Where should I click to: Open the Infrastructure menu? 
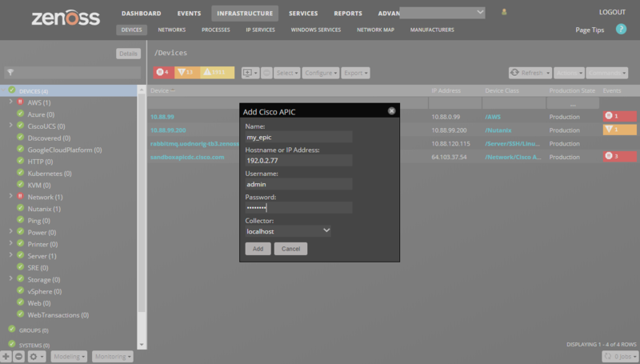(245, 14)
